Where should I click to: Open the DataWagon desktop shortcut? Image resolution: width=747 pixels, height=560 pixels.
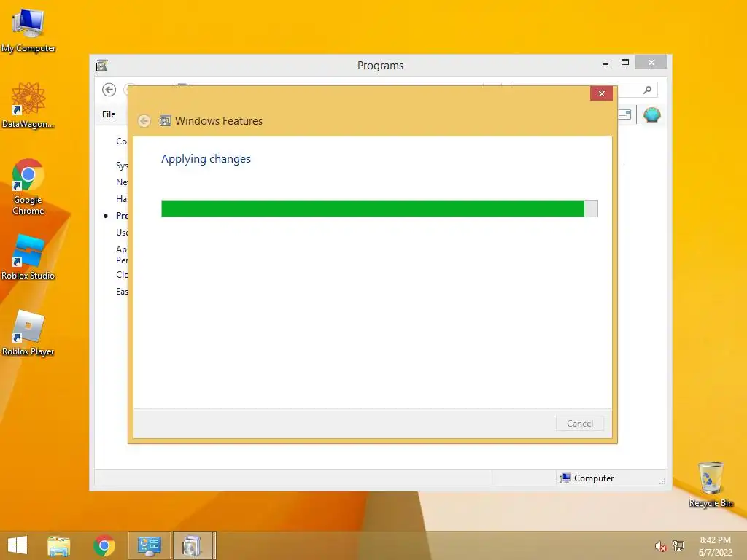(28, 105)
